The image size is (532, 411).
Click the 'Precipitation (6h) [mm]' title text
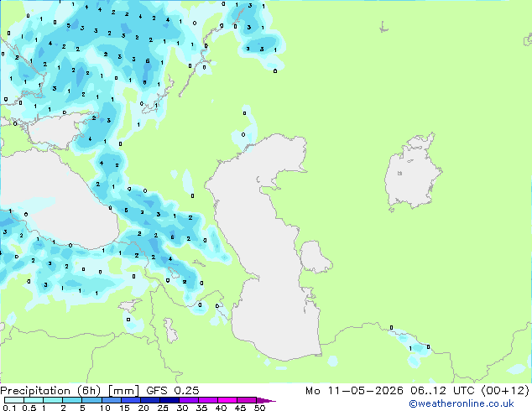(70, 391)
